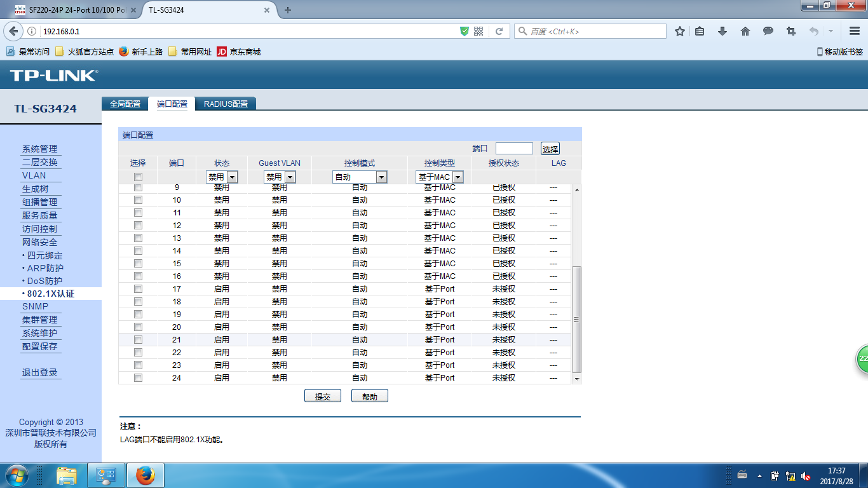This screenshot has width=868, height=488.
Task: Reload the page with the refresh icon
Action: 499,31
